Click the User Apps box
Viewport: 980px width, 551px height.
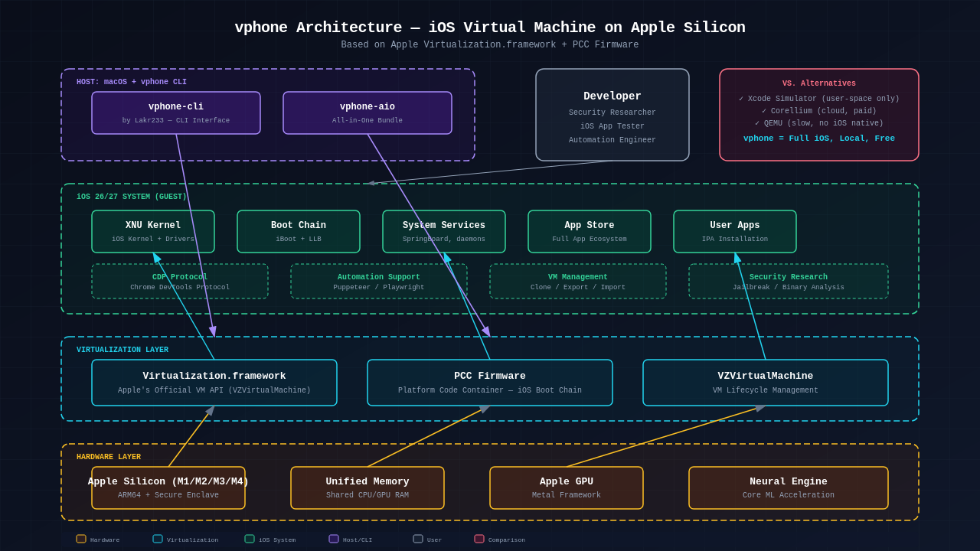[735, 231]
